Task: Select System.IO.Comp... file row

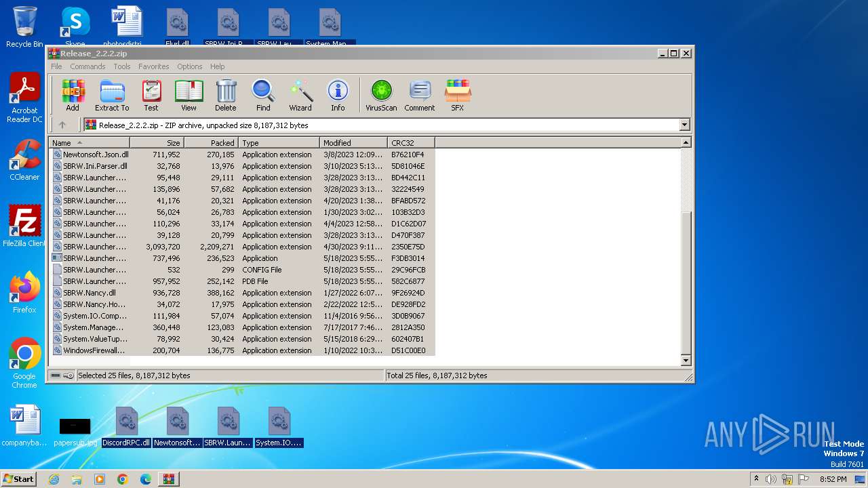Action: pos(242,316)
